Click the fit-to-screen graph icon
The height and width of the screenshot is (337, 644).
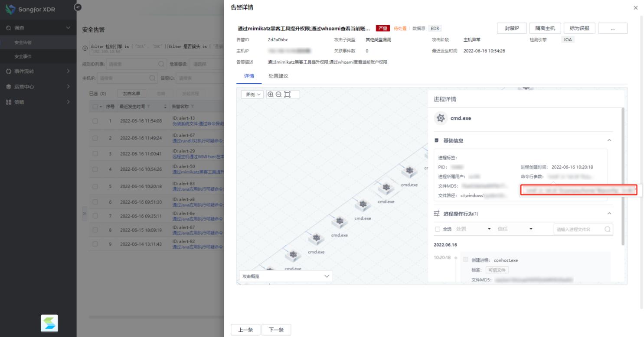click(x=287, y=95)
